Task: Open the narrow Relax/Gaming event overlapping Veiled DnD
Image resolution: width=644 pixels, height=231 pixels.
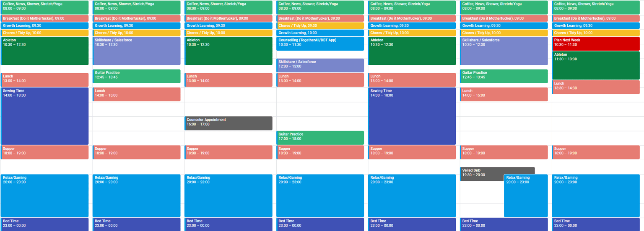Action: [x=526, y=196]
